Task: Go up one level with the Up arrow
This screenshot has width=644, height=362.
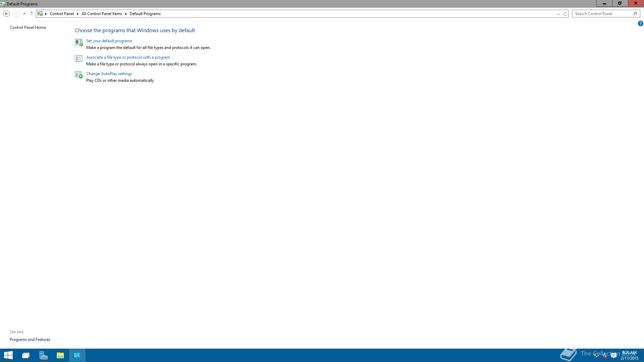Action: pyautogui.click(x=32, y=14)
